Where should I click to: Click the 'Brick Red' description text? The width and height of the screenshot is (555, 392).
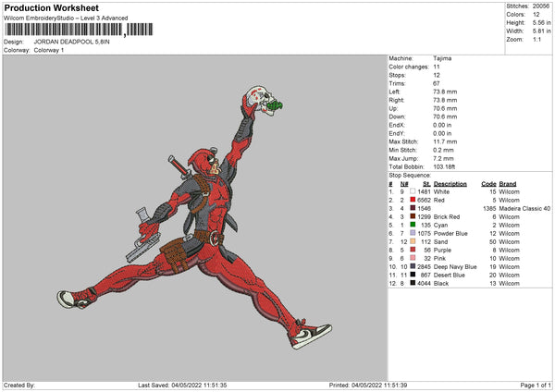pos(447,216)
